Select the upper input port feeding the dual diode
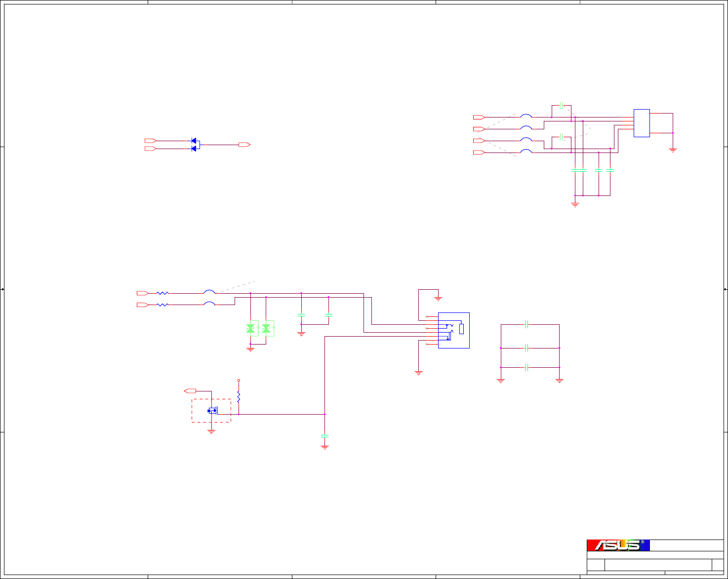Screen dimensions: 728x579 click(x=151, y=141)
